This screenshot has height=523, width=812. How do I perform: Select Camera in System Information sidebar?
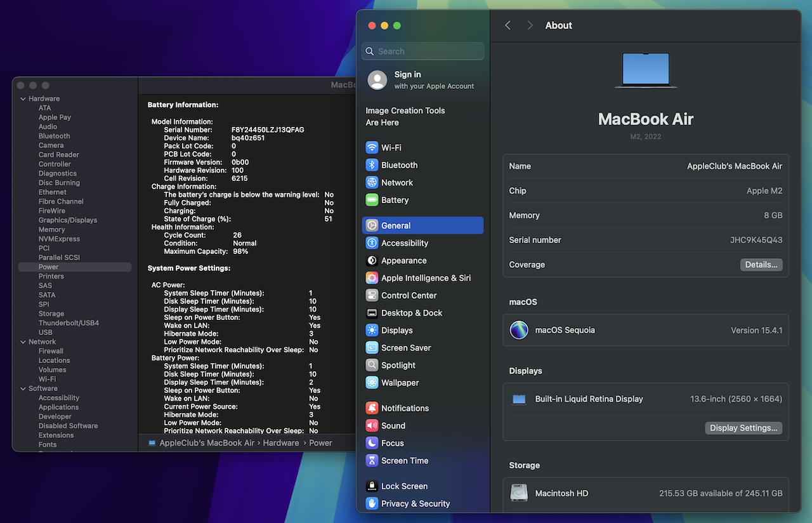click(51, 145)
